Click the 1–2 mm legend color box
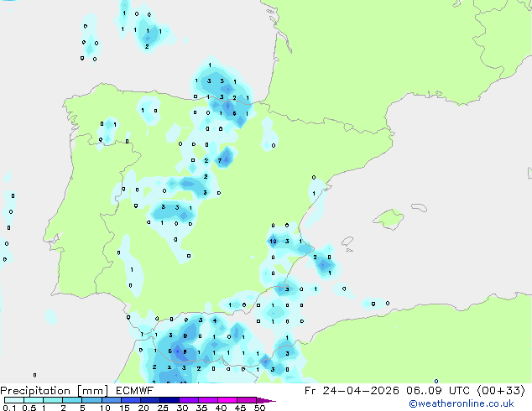 coord(53,400)
